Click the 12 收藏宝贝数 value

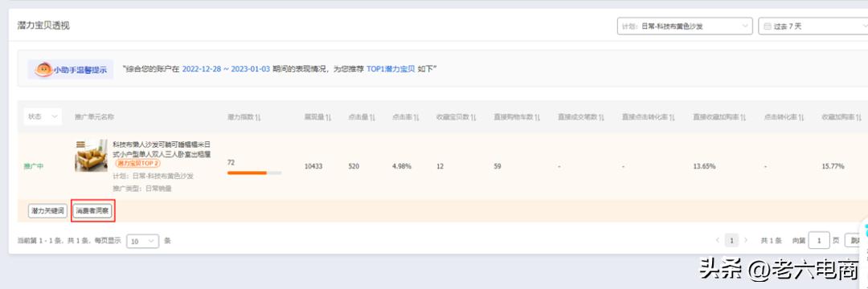point(440,166)
